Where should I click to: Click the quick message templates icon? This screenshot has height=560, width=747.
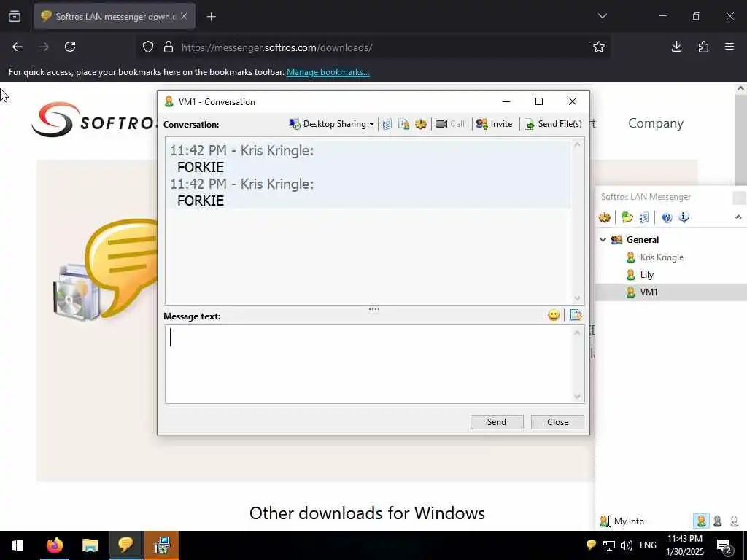point(576,315)
